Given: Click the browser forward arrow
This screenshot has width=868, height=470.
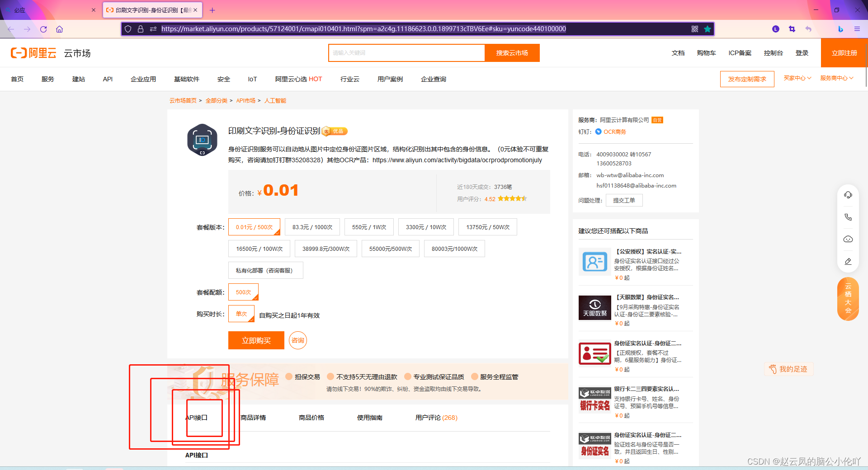Looking at the screenshot, I should point(27,29).
